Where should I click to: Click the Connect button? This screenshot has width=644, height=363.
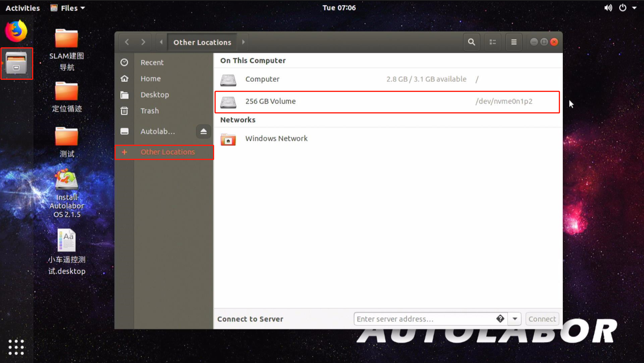coord(542,319)
